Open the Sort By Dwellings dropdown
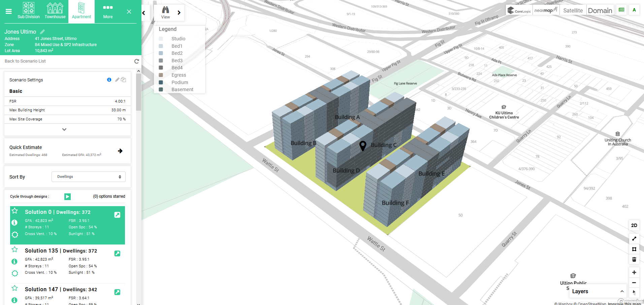644x305 pixels. click(89, 177)
